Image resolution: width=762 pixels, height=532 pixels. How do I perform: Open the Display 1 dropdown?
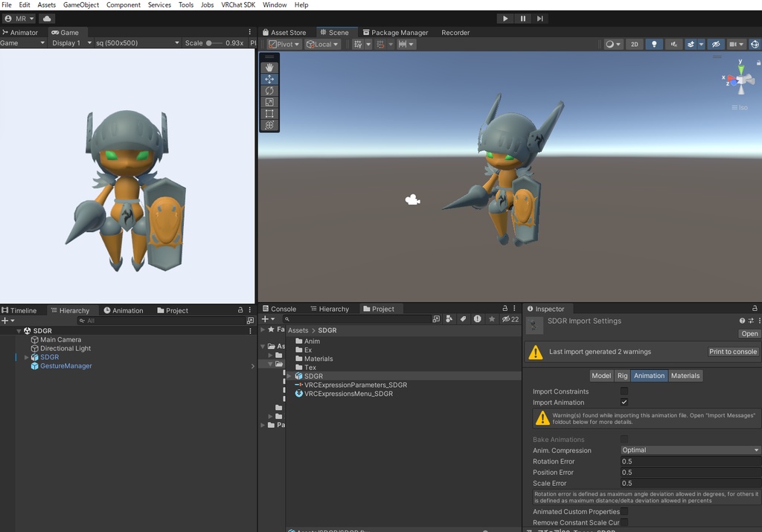71,43
